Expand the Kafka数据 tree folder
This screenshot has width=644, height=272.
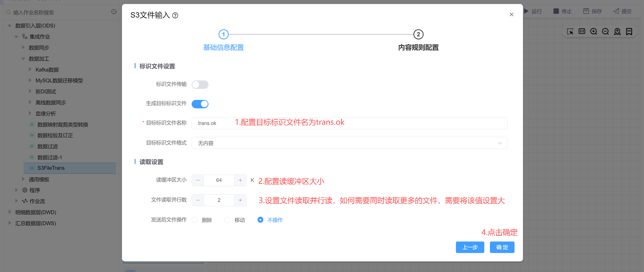point(30,69)
